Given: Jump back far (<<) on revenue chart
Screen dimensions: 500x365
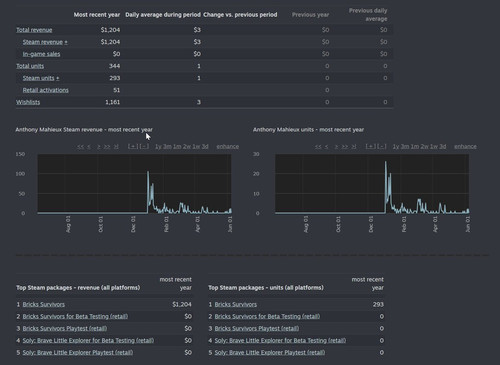Looking at the screenshot, I should [x=80, y=147].
